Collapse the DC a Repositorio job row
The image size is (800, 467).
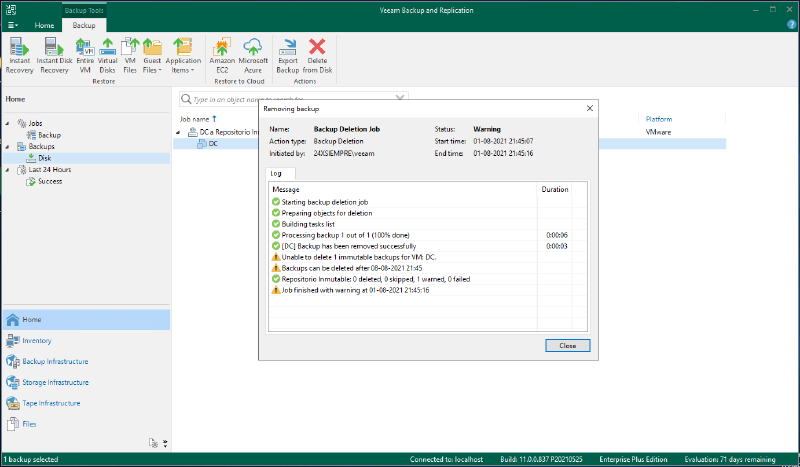click(x=178, y=132)
